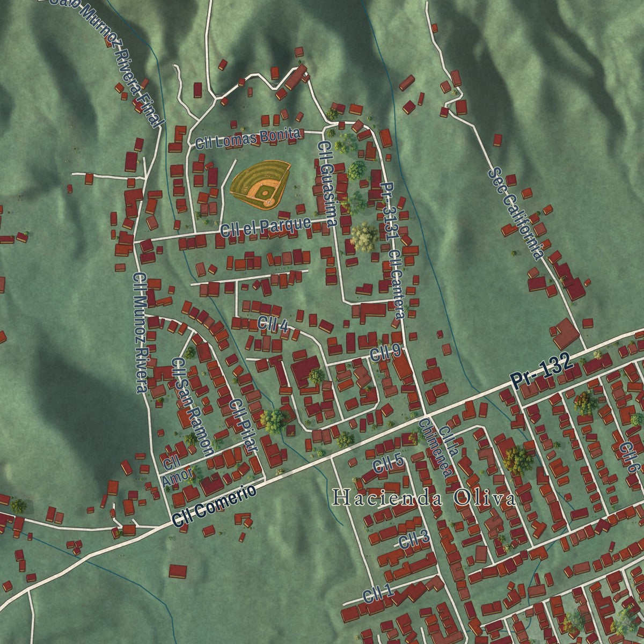The image size is (644, 644).
Task: Click the 'Hacienda Oliva' place label
Action: (424, 499)
